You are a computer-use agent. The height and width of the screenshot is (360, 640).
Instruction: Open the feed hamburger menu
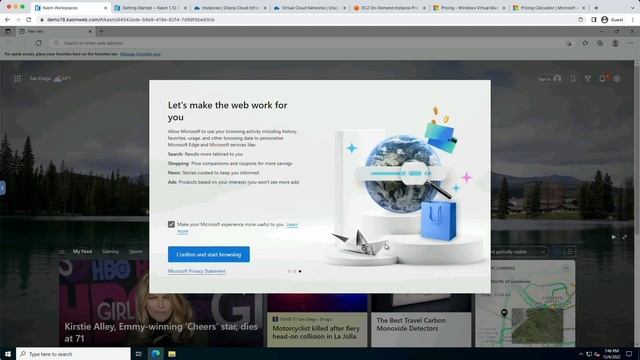(x=62, y=252)
